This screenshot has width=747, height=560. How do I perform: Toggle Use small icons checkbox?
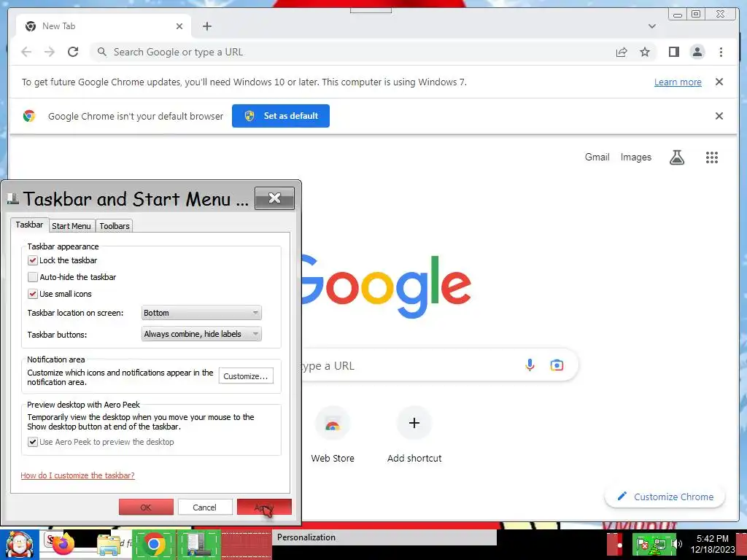[32, 294]
